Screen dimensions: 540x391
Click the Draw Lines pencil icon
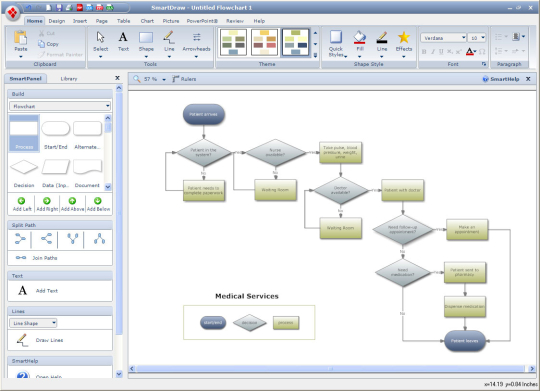tap(22, 340)
